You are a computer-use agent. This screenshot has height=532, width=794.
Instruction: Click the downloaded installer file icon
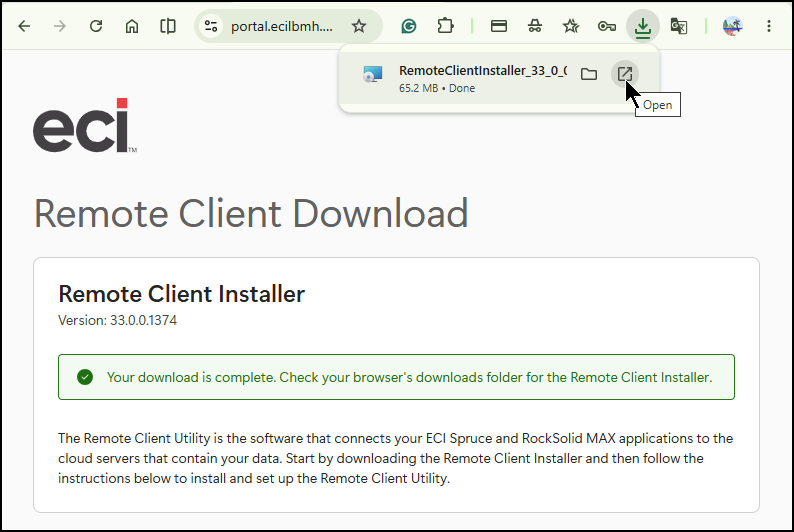pos(373,74)
